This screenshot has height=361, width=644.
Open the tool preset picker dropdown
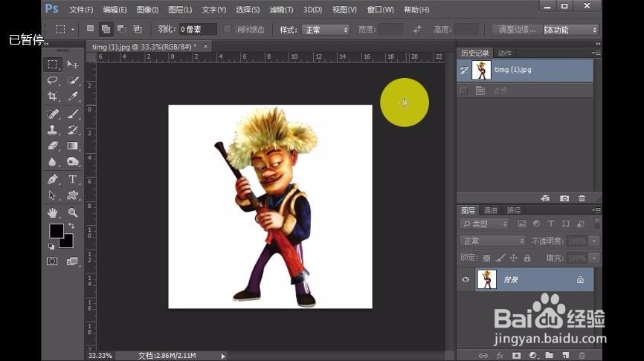[x=73, y=30]
